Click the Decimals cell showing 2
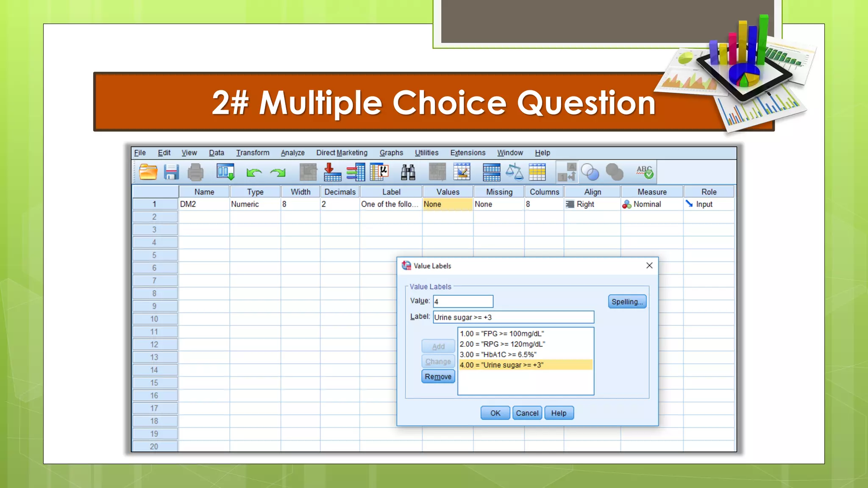This screenshot has height=488, width=868. [x=340, y=204]
